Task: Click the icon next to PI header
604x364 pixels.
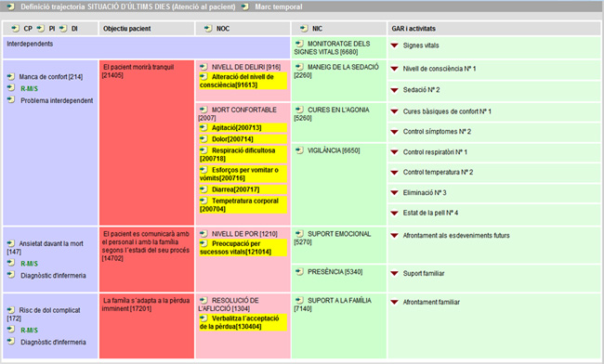Action: coord(41,28)
